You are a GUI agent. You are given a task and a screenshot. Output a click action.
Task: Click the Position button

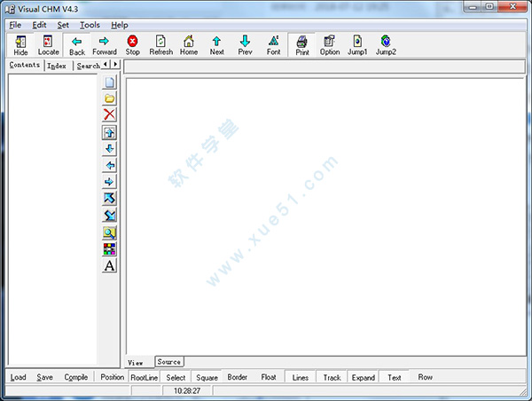[x=112, y=377]
